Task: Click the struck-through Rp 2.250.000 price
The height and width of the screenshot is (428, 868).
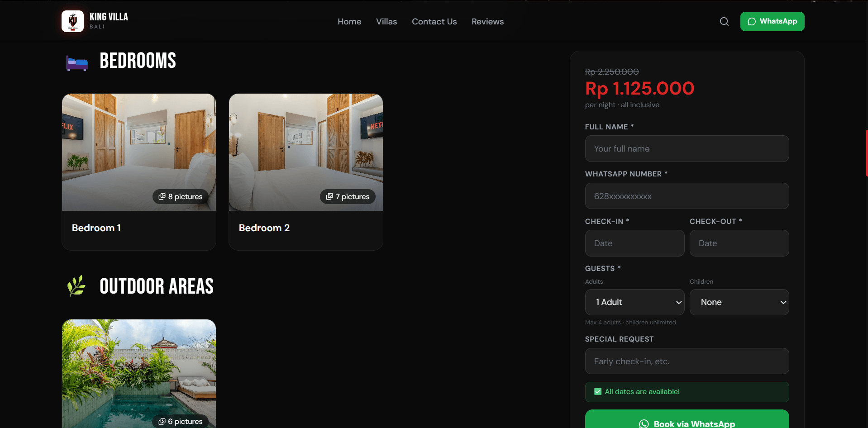Action: (x=612, y=71)
